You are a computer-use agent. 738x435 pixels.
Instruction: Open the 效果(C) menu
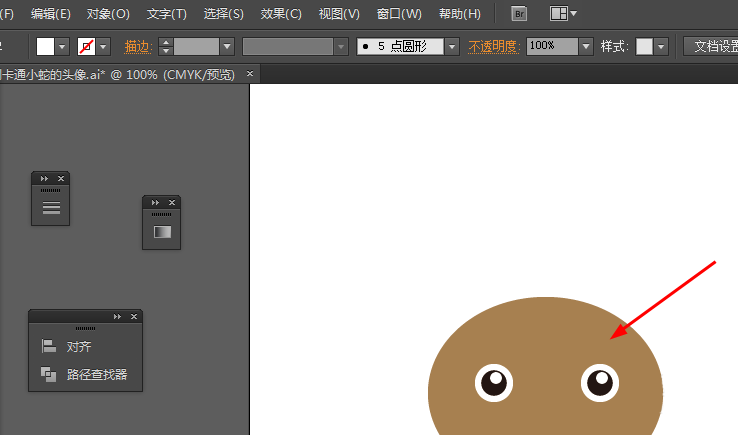[281, 14]
